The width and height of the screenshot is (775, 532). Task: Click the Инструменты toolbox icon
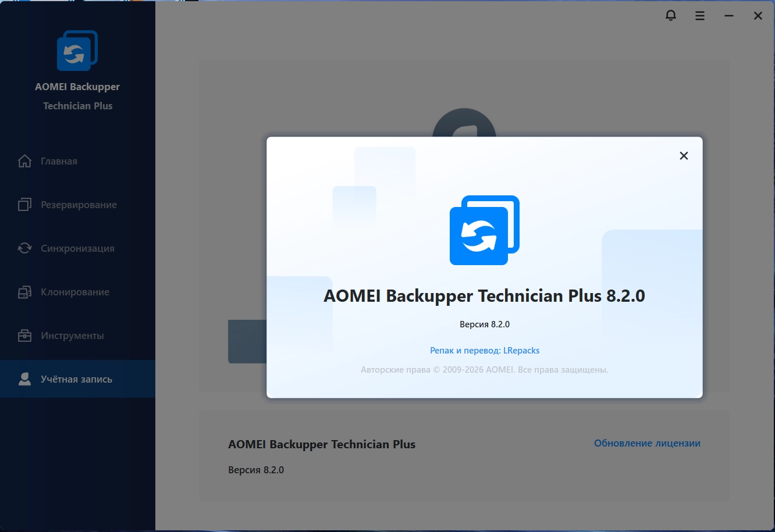pos(24,335)
